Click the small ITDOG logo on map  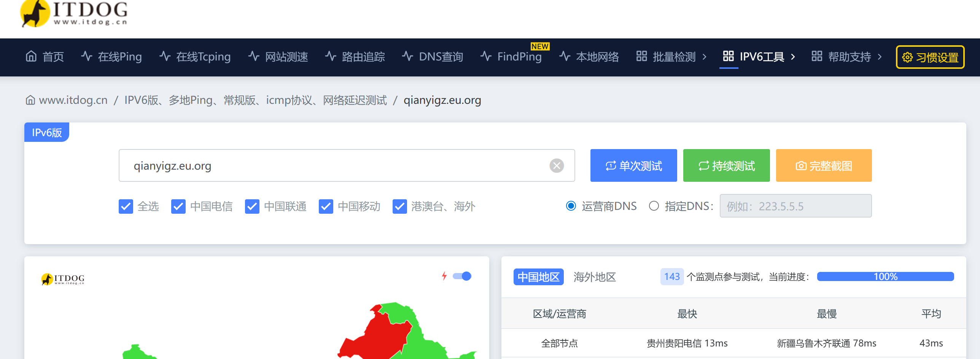pyautogui.click(x=63, y=279)
